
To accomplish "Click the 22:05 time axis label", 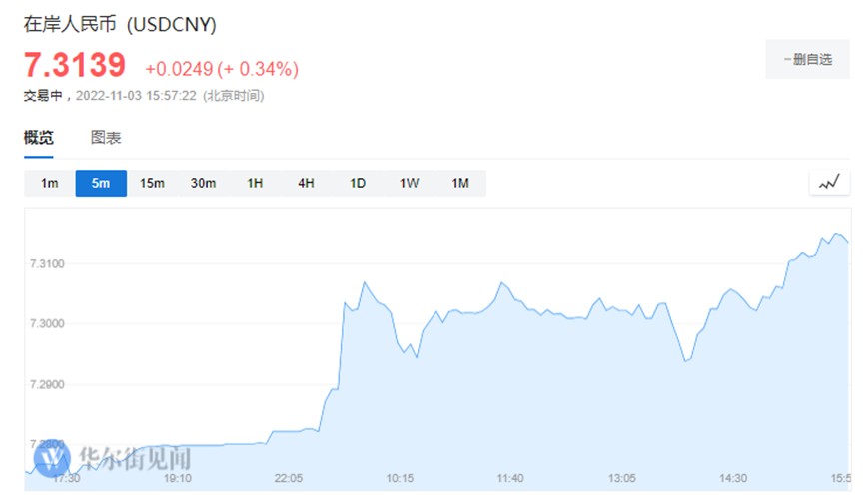I will 289,479.
